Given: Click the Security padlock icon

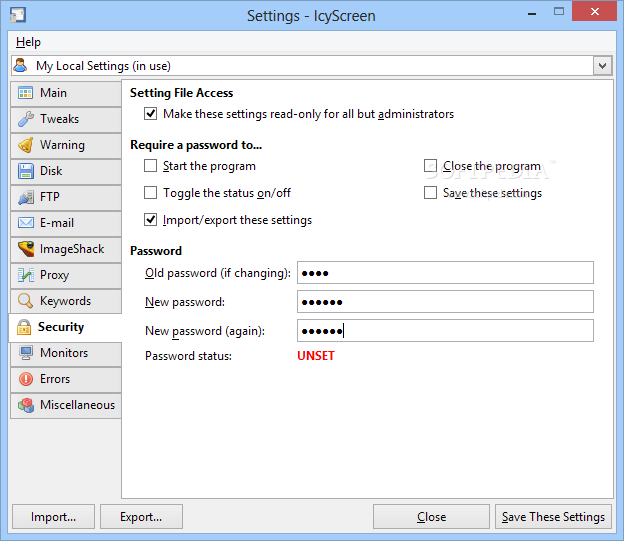Looking at the screenshot, I should (24, 327).
